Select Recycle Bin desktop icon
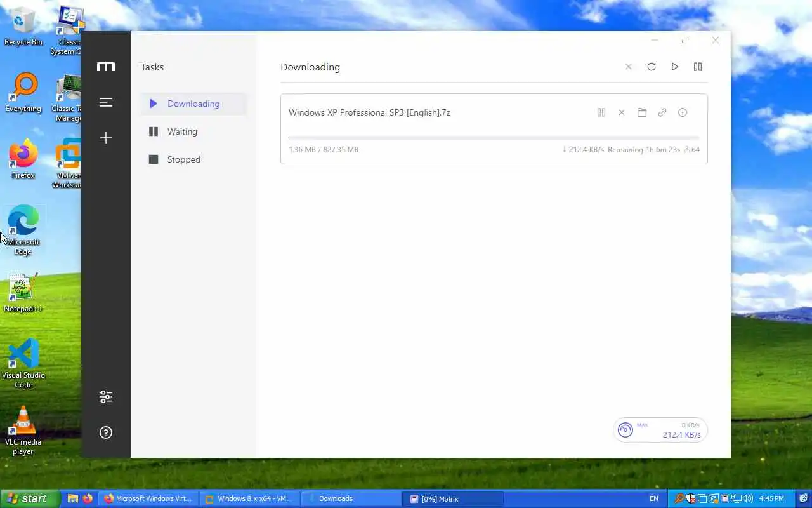812x508 pixels. [x=23, y=27]
